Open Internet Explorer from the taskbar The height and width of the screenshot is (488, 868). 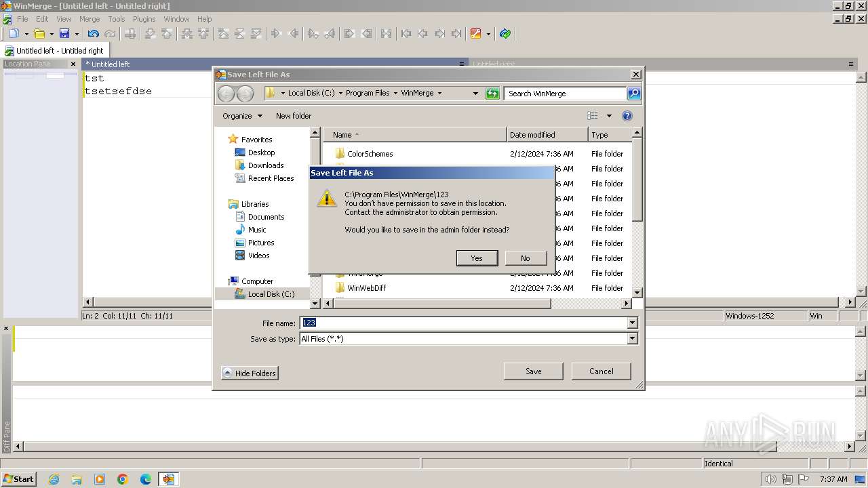coord(54,479)
